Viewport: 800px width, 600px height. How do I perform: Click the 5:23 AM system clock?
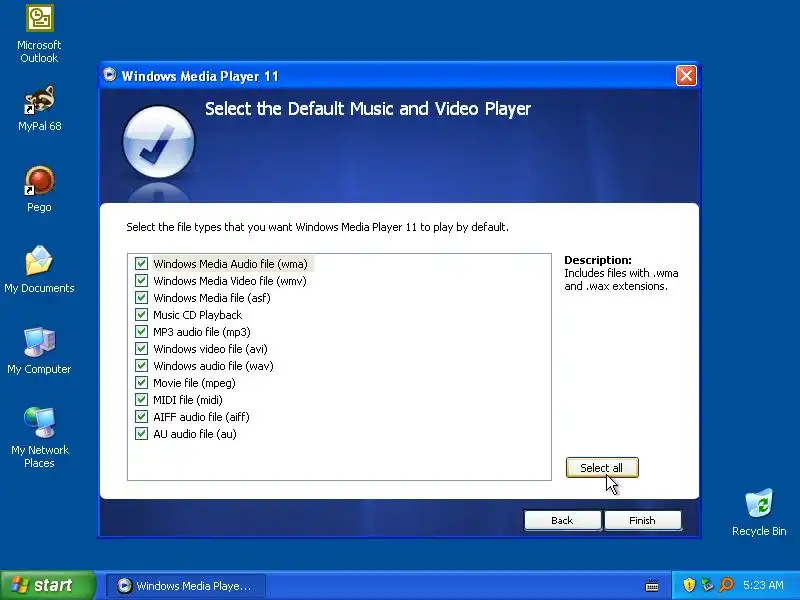coord(763,585)
